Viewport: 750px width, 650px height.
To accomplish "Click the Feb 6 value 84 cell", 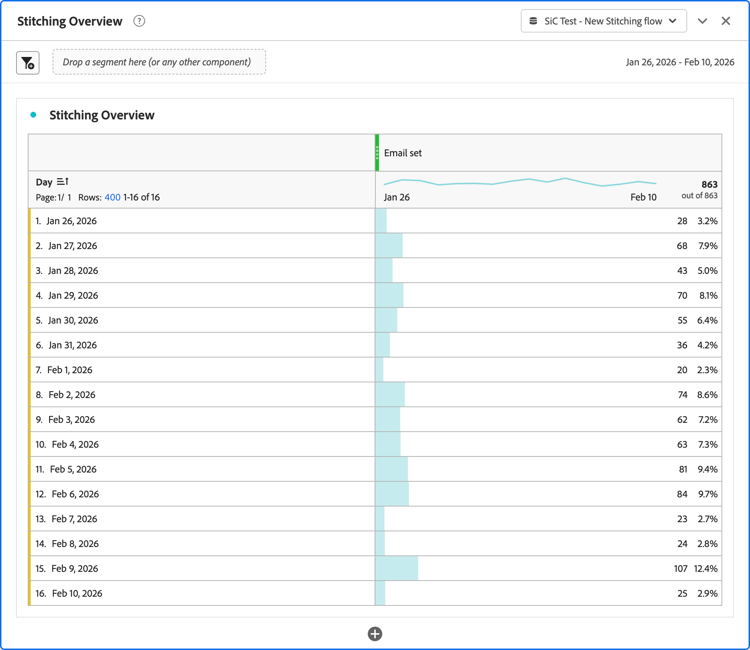I will pyautogui.click(x=681, y=494).
